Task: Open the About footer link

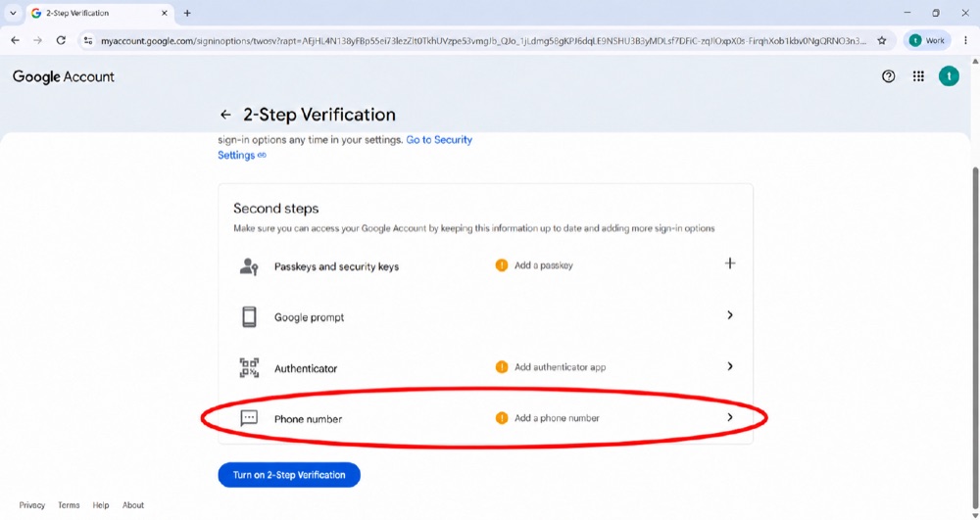Action: 132,505
